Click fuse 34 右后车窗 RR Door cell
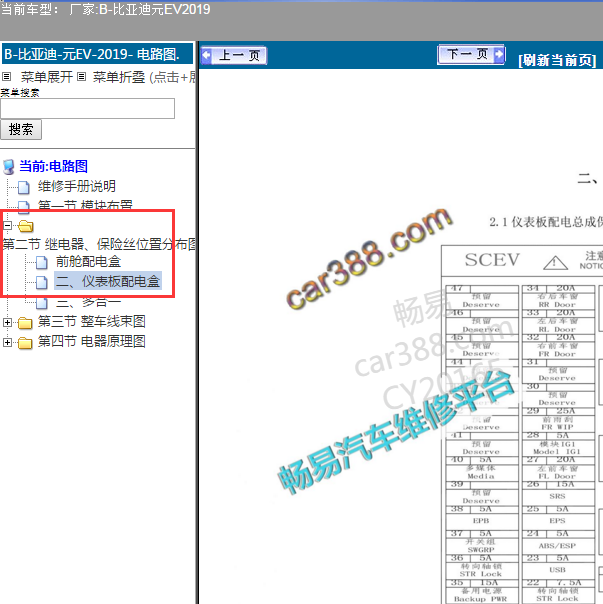The image size is (603, 604). [x=558, y=297]
